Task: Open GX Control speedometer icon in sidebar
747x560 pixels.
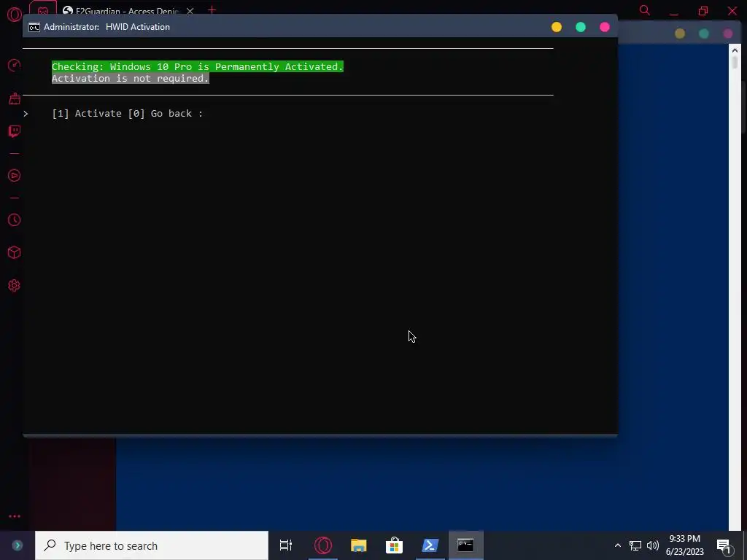Action: pyautogui.click(x=15, y=65)
